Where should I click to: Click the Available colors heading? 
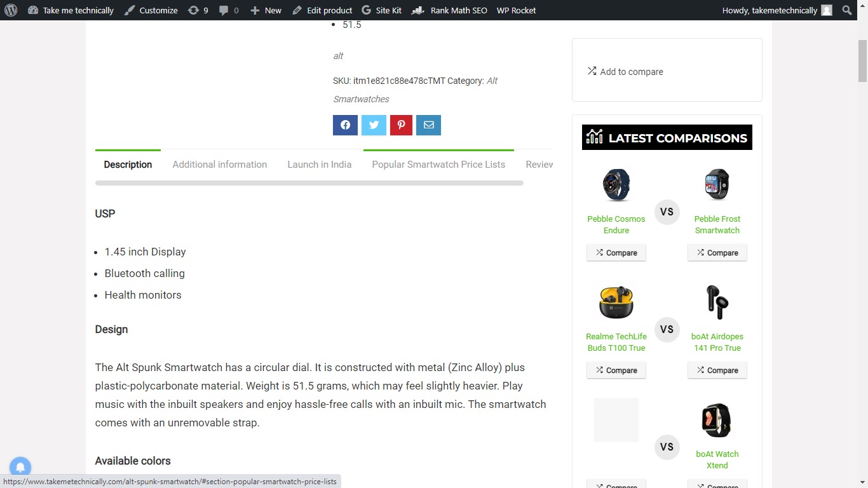coord(133,461)
